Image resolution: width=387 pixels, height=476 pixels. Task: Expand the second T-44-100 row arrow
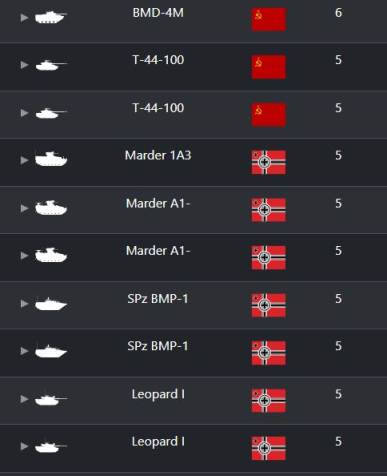(24, 113)
